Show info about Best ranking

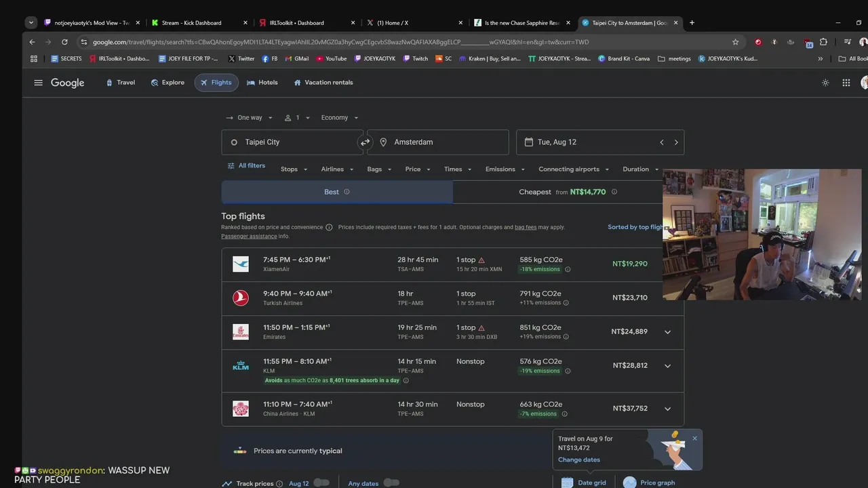point(347,192)
